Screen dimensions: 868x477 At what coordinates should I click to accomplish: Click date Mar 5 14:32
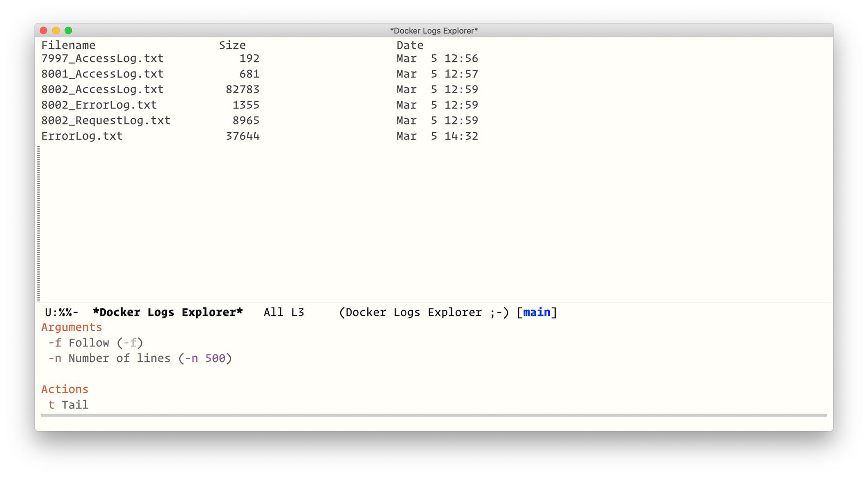tap(437, 136)
